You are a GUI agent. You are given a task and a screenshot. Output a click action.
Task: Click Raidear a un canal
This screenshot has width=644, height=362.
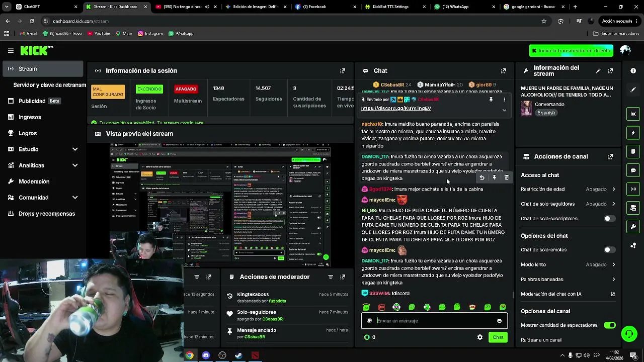(541, 340)
